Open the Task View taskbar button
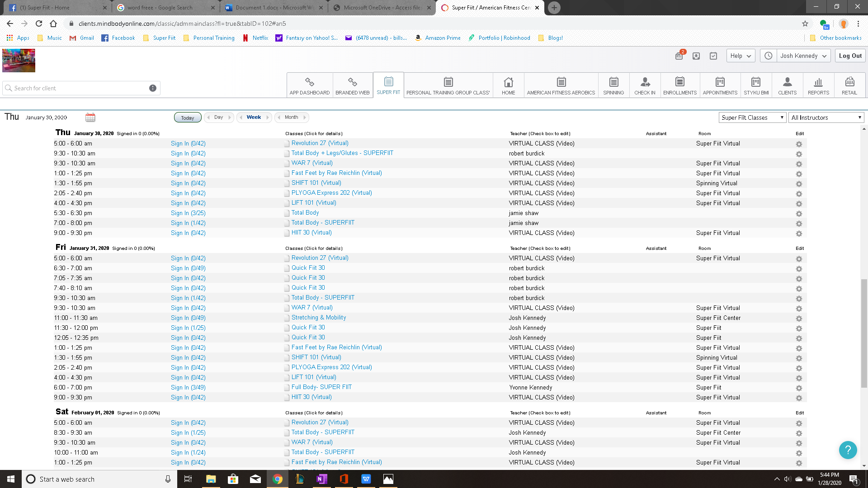The width and height of the screenshot is (868, 488). point(188,479)
